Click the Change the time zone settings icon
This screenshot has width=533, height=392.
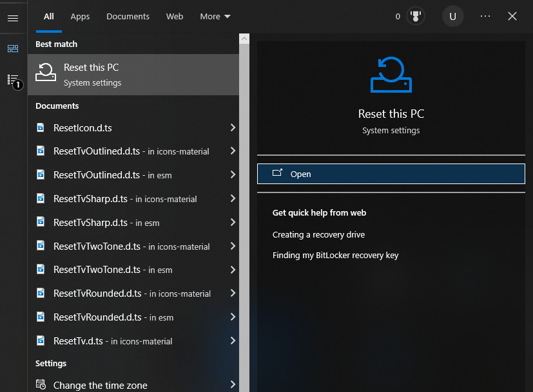[43, 384]
